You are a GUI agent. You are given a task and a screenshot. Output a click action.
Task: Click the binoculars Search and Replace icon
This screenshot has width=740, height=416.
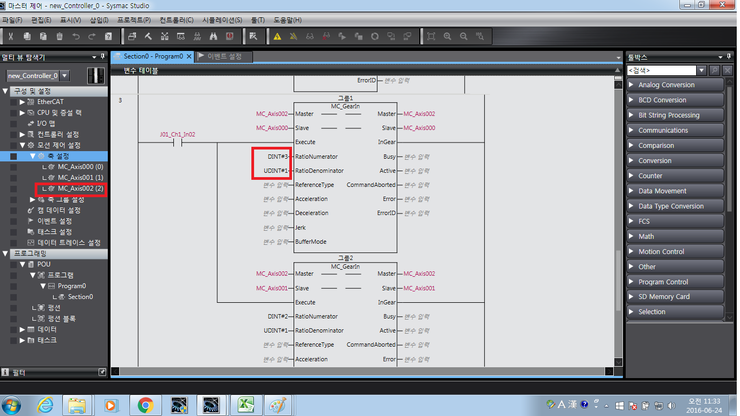click(x=213, y=36)
